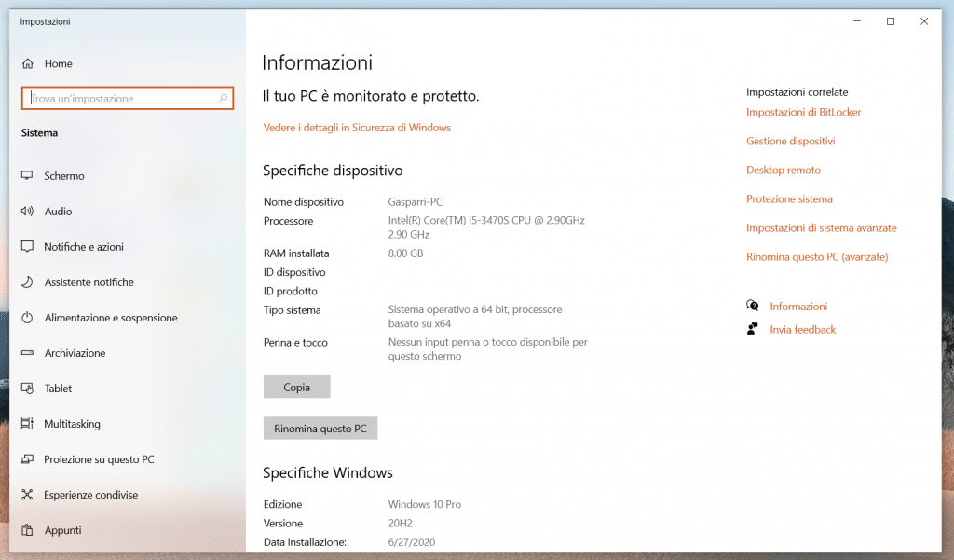Select the Archiviazione storage icon

click(27, 353)
